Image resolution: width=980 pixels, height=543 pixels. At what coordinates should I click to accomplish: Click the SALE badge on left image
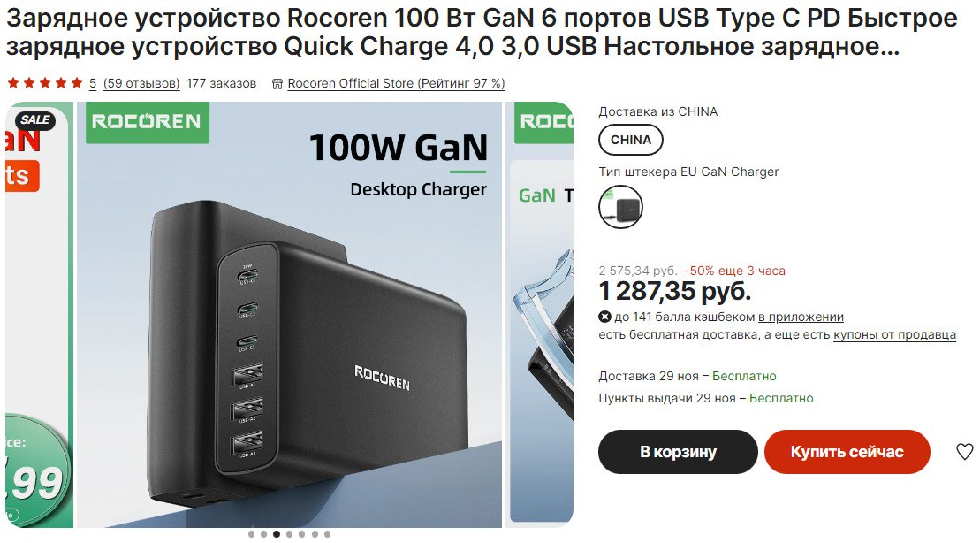coord(35,119)
